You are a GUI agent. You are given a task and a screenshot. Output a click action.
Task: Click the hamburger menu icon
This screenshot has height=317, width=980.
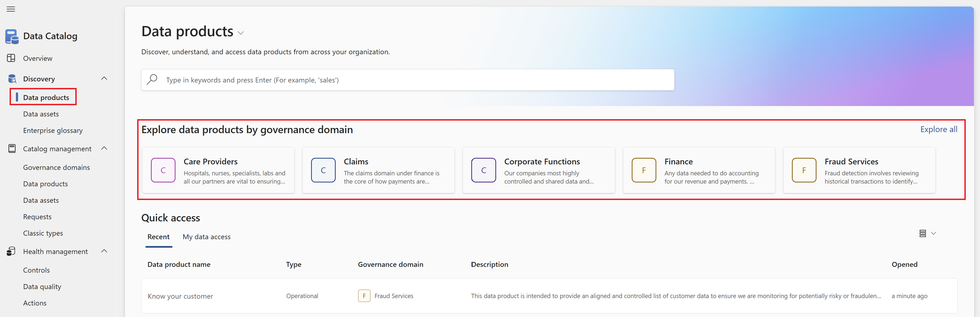pos(11,9)
